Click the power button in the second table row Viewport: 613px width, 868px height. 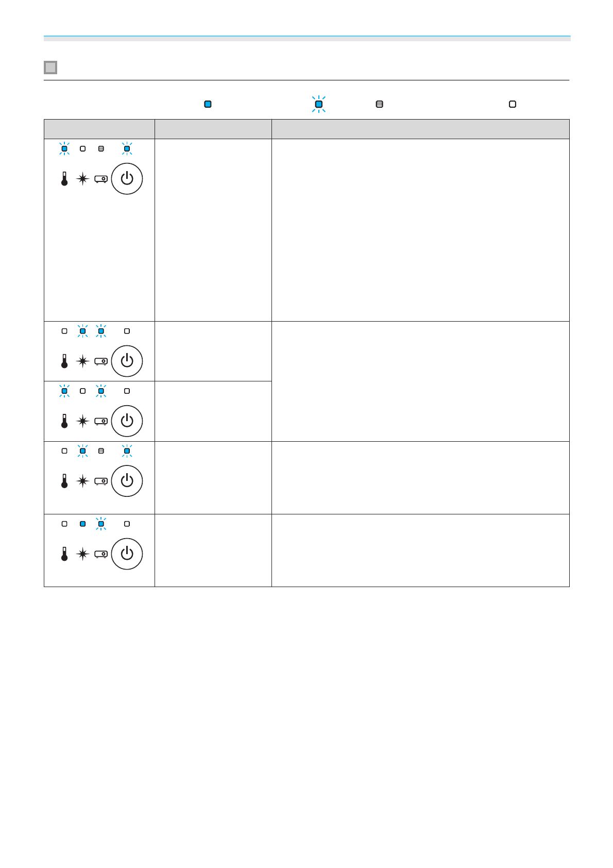click(127, 361)
